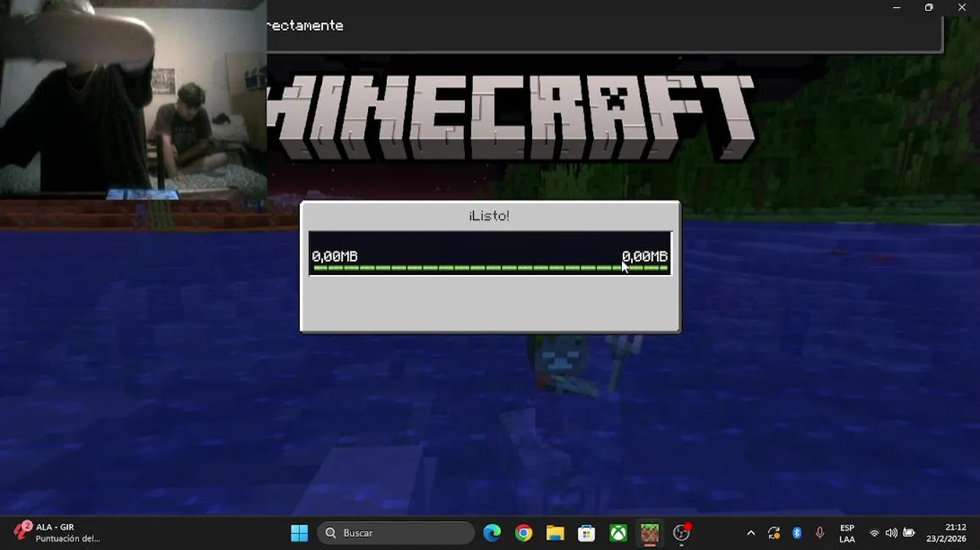The image size is (980, 550).
Task: Restore down the Minecraft window
Action: click(x=929, y=8)
